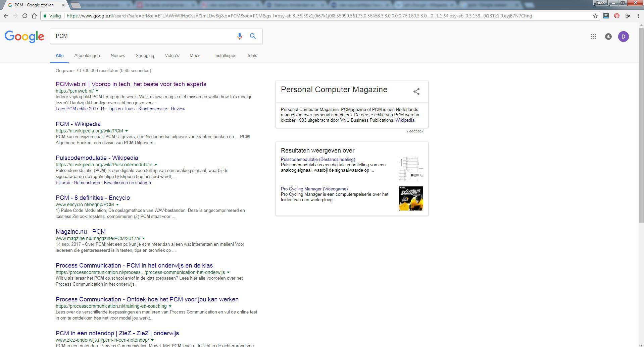Open Pulscodemodulatie - Wikipedia result
Screen dimensions: 644x347
coord(97,158)
